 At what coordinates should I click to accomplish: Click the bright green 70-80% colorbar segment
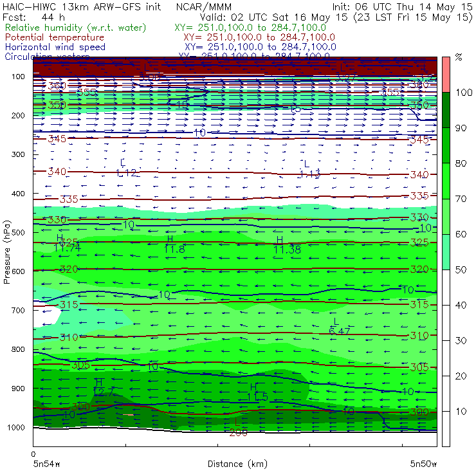(446, 181)
